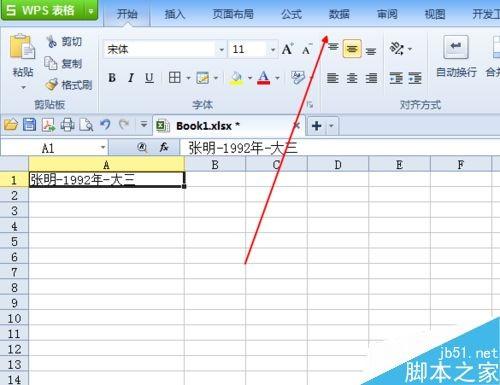Open the 视图 tab
This screenshot has height=385, width=500.
click(435, 14)
